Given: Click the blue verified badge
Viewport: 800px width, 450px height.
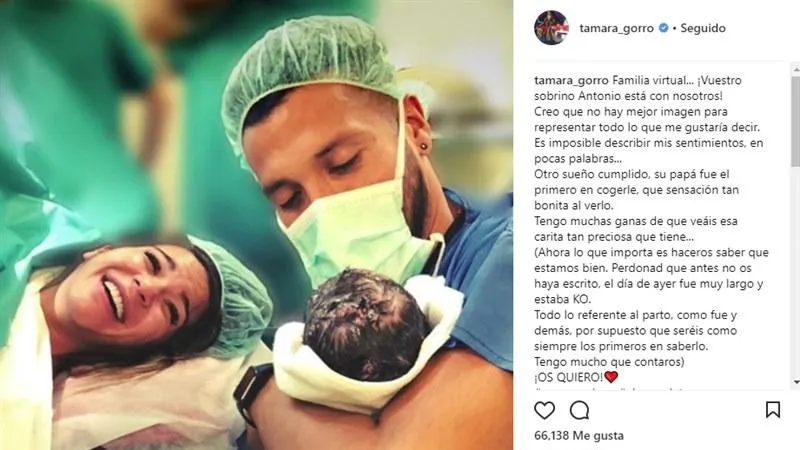Looking at the screenshot, I should (663, 28).
